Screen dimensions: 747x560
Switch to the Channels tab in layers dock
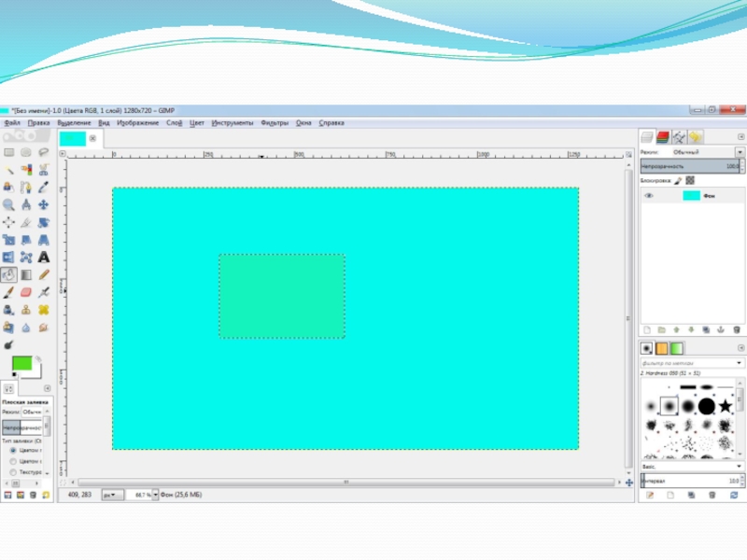[663, 136]
